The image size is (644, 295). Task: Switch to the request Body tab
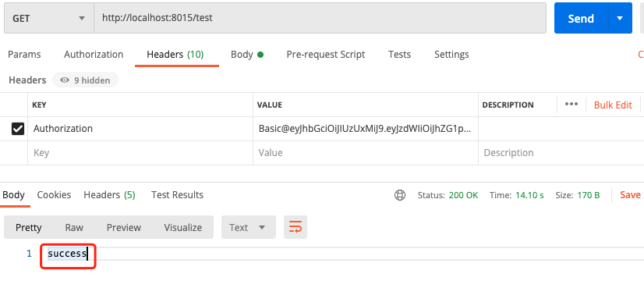(x=247, y=55)
